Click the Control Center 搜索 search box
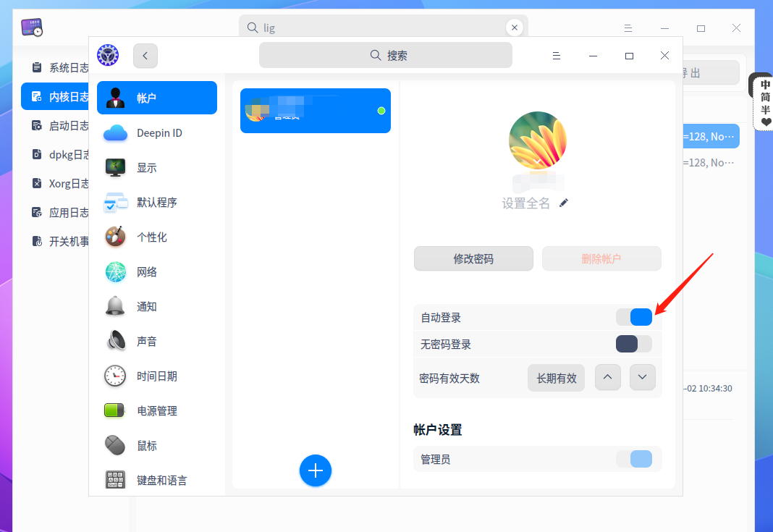The image size is (773, 532). point(386,55)
